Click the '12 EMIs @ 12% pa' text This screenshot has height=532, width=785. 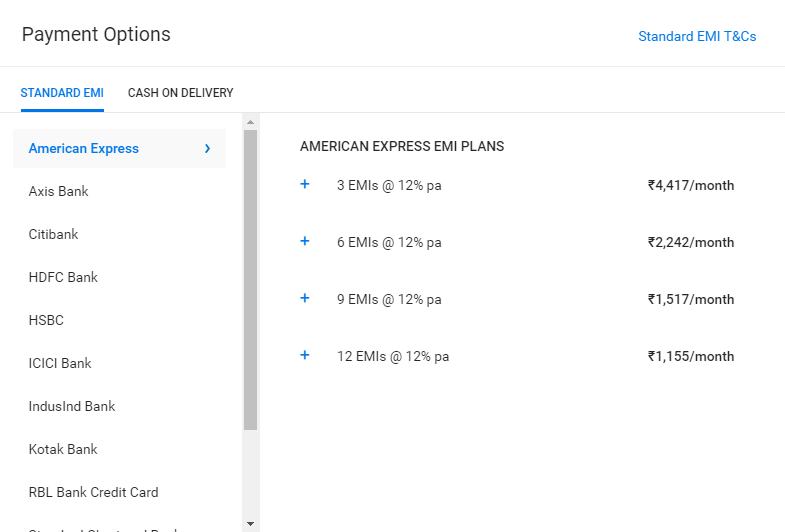click(393, 357)
